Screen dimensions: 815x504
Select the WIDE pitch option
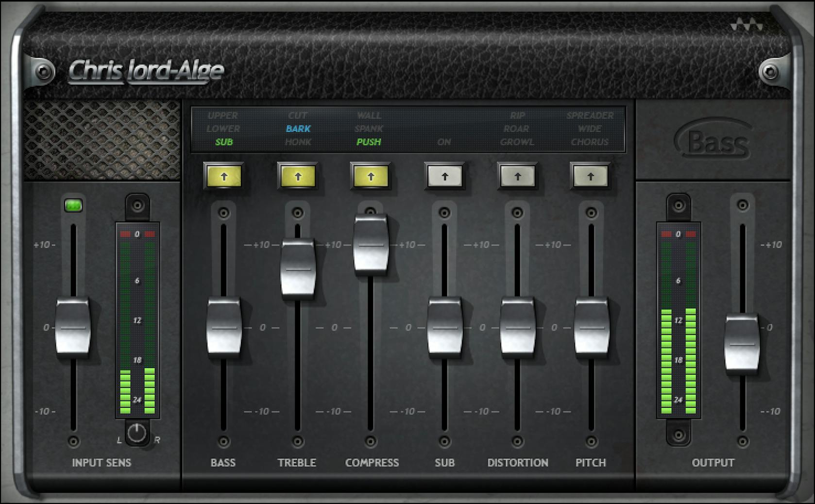click(590, 129)
